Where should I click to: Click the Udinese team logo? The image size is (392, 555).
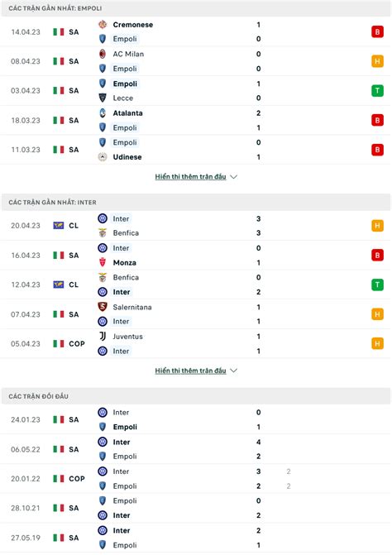[x=103, y=157]
